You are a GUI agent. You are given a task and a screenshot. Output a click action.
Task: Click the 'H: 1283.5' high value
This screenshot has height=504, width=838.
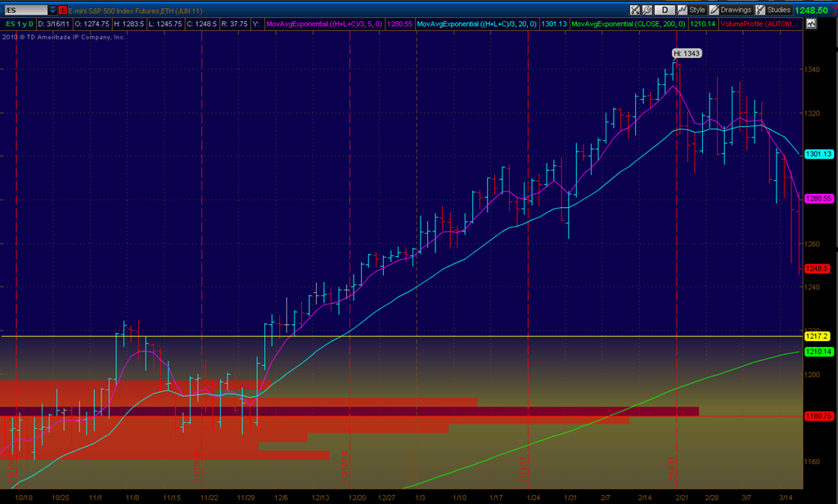(x=128, y=24)
